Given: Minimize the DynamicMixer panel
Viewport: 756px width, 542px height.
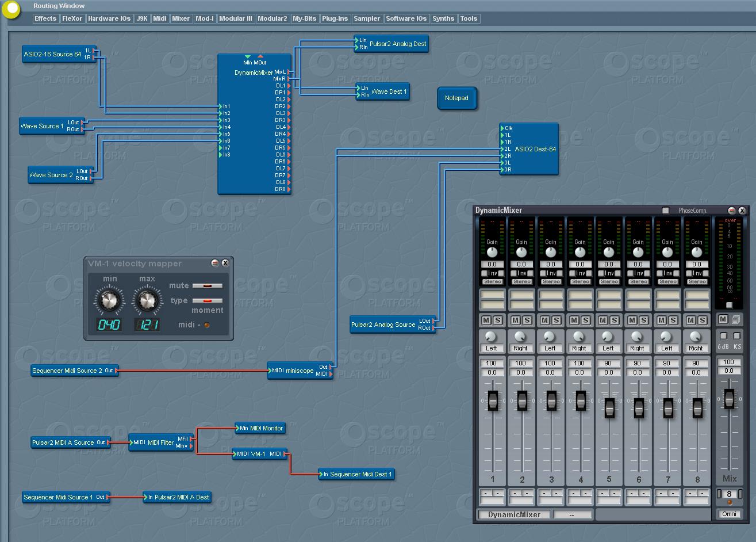Looking at the screenshot, I should (x=732, y=211).
